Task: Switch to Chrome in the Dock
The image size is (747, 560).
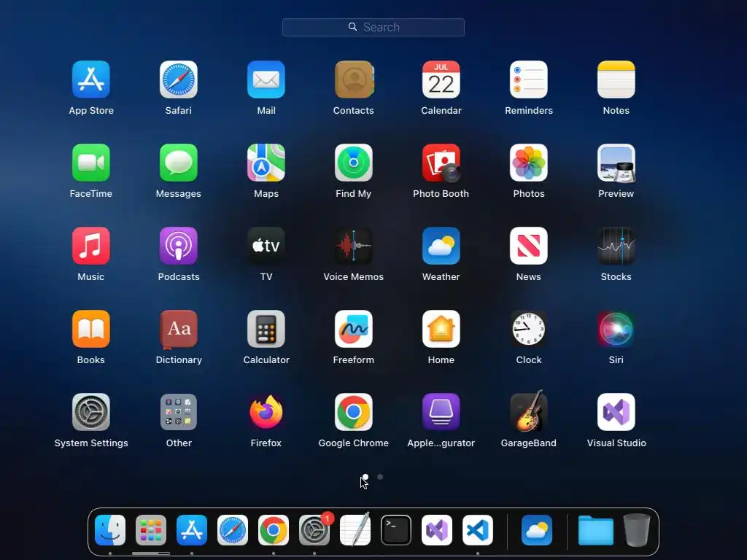Action: 274,530
